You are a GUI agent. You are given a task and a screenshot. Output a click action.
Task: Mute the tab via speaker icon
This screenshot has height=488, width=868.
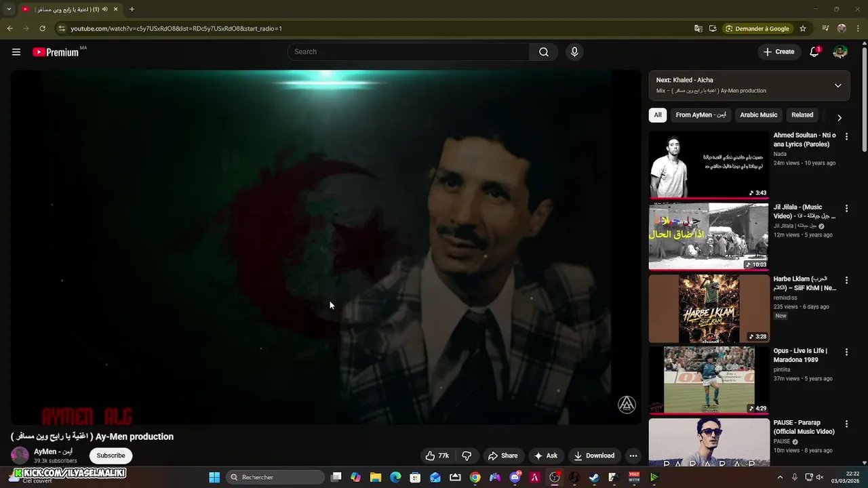104,9
